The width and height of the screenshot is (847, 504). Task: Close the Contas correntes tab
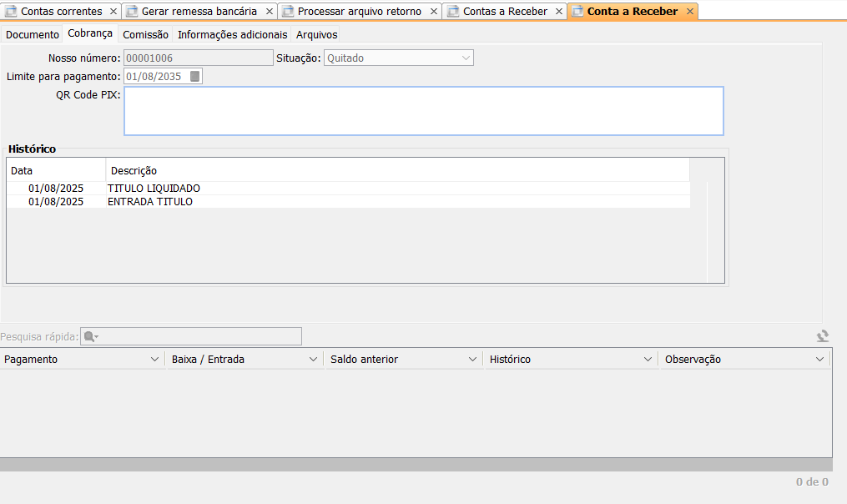113,12
